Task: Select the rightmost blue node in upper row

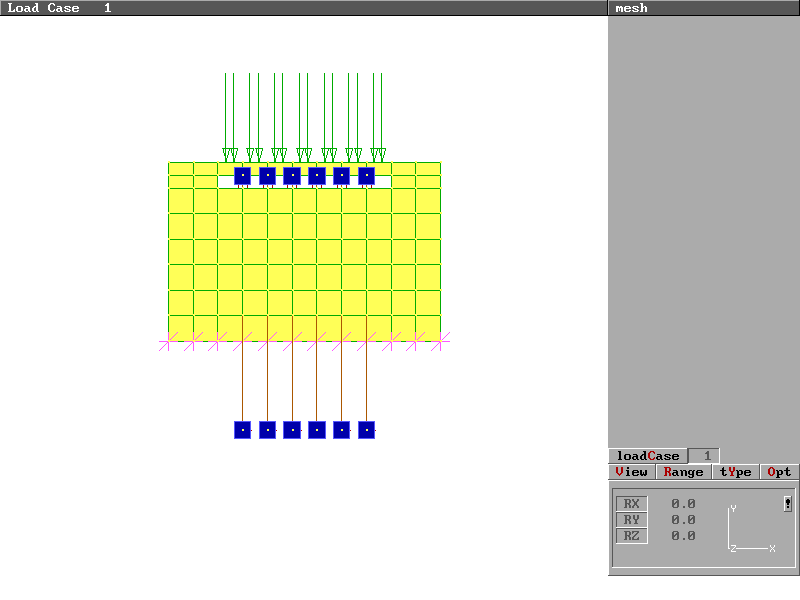Action: (366, 176)
